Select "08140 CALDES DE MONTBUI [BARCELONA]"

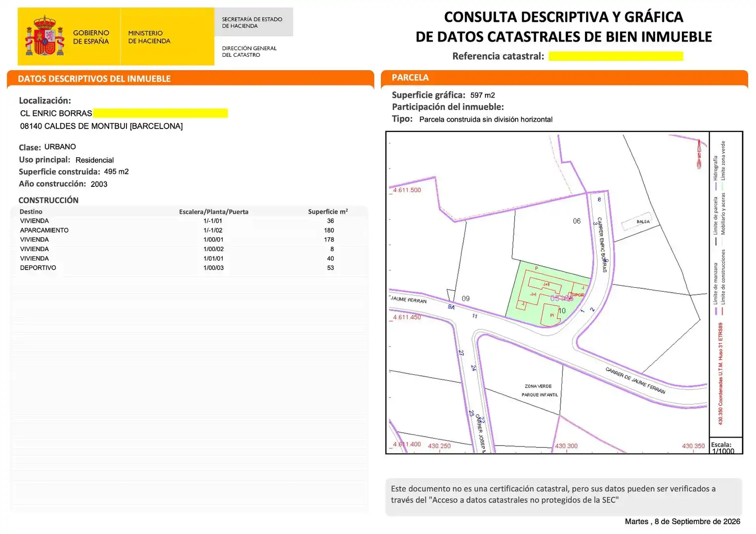101,126
